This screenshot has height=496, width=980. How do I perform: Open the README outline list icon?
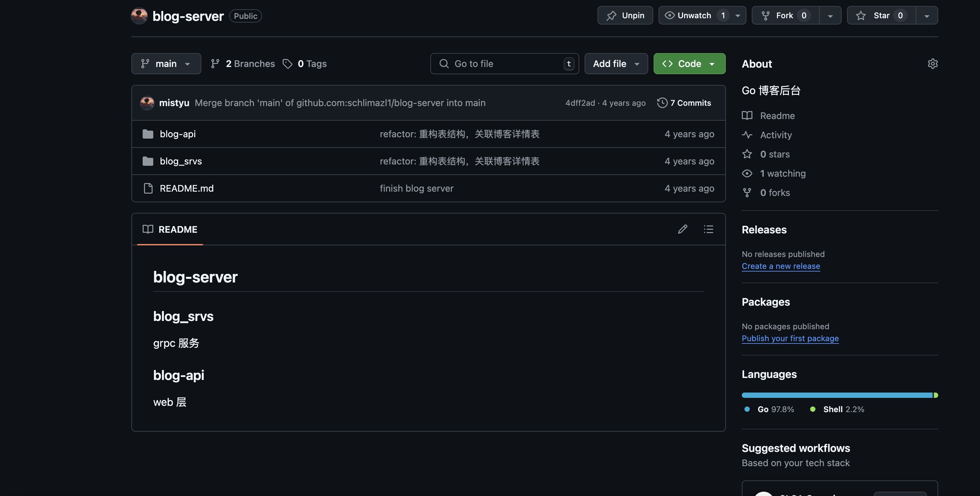[708, 229]
